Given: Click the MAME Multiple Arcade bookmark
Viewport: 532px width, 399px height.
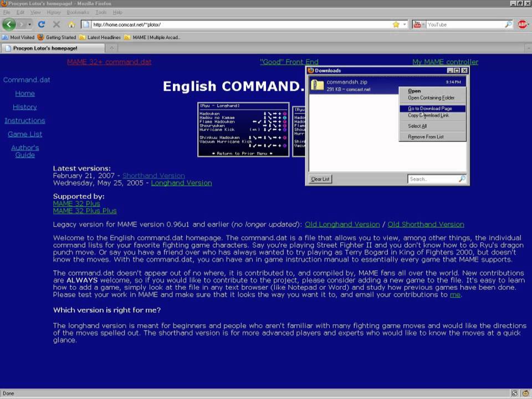Looking at the screenshot, I should (152, 37).
